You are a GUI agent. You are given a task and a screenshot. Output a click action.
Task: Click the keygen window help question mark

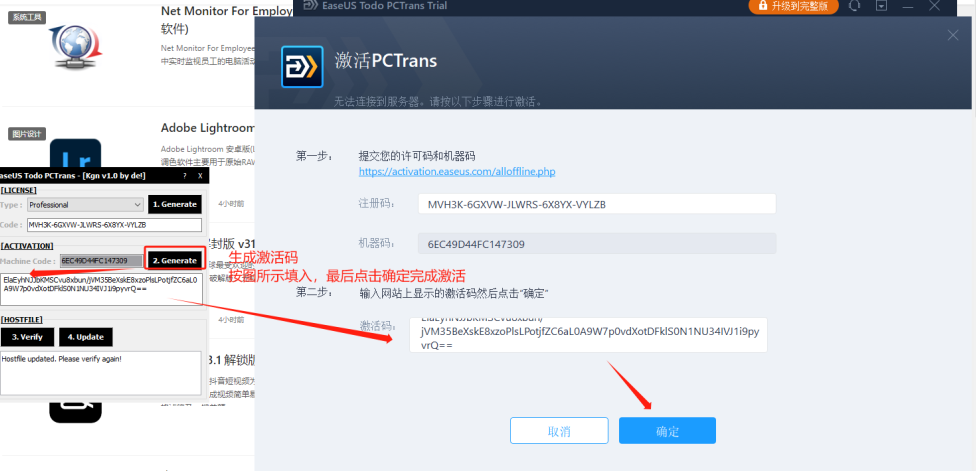[x=185, y=176]
